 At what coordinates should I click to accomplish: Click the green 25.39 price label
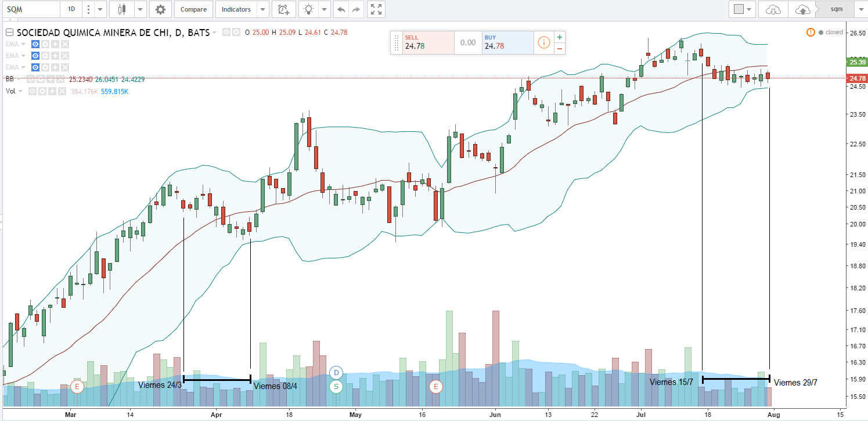[857, 62]
